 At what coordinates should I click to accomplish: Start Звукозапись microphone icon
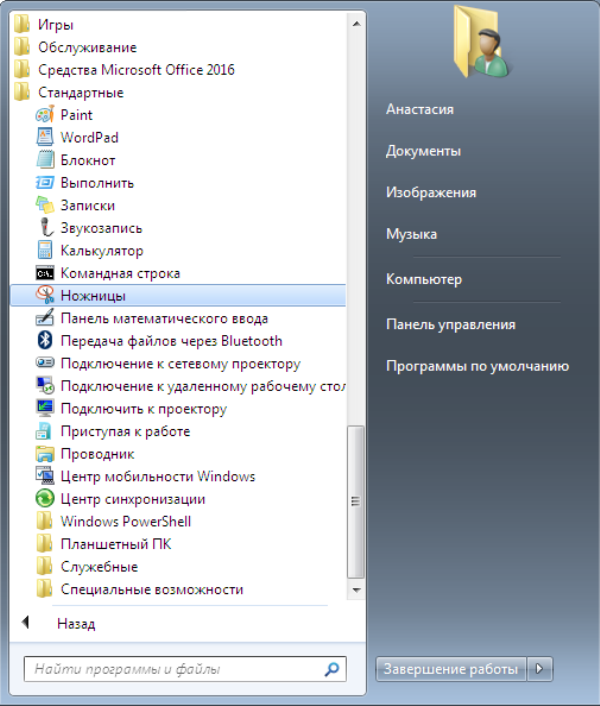pyautogui.click(x=45, y=227)
